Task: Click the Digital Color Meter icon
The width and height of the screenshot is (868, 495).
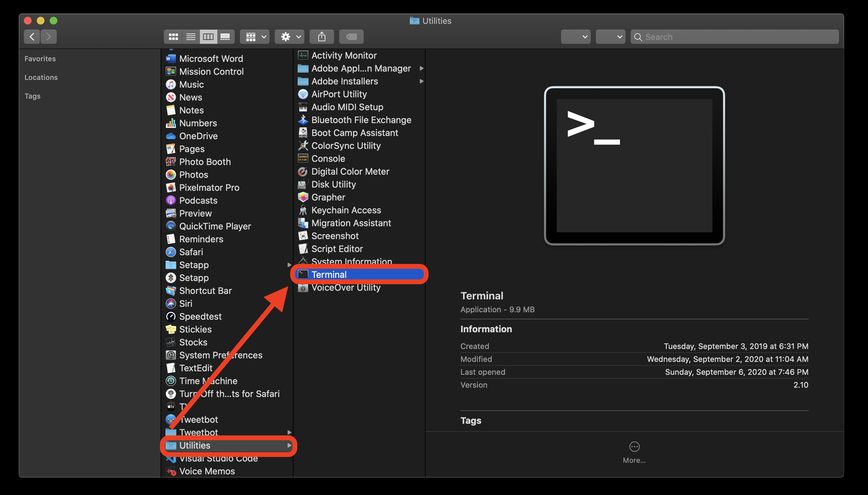Action: pyautogui.click(x=302, y=171)
